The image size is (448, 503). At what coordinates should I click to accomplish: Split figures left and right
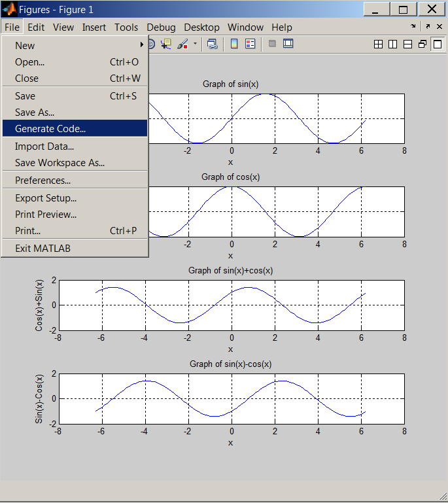click(x=392, y=44)
